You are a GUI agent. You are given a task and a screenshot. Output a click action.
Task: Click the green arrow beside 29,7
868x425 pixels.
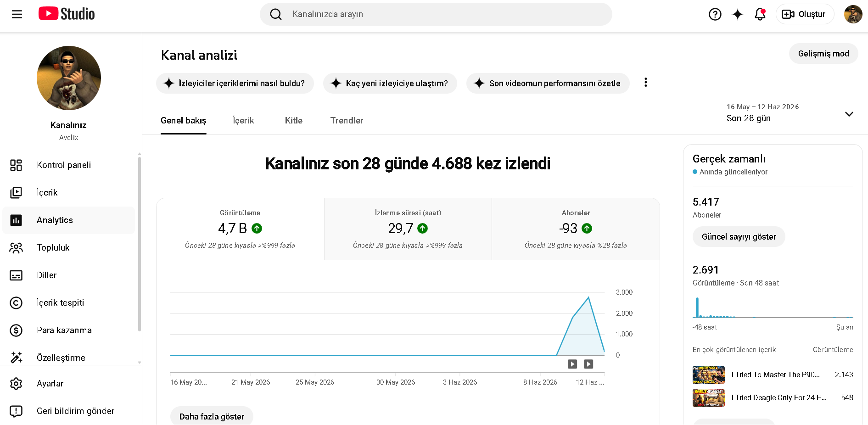point(423,228)
